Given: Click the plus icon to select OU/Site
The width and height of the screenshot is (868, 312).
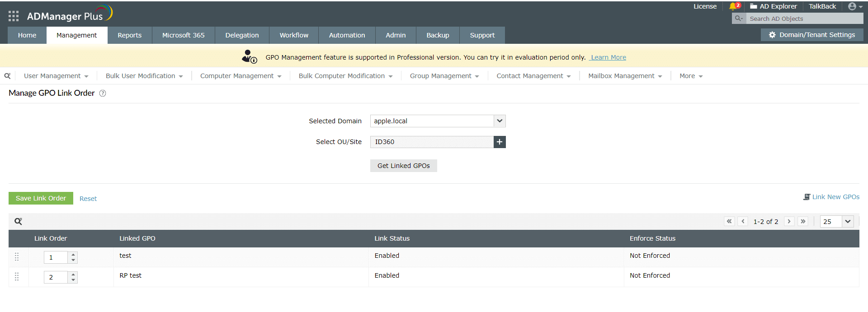Looking at the screenshot, I should pyautogui.click(x=500, y=142).
